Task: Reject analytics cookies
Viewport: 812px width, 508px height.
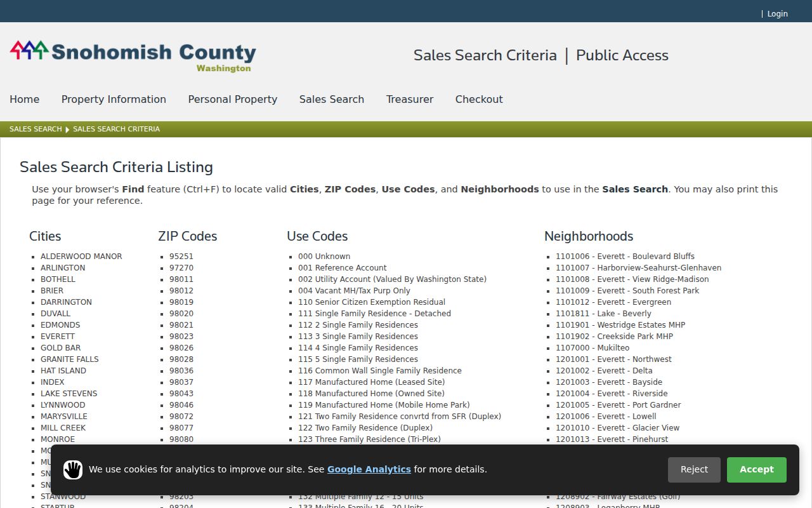Action: click(x=694, y=470)
